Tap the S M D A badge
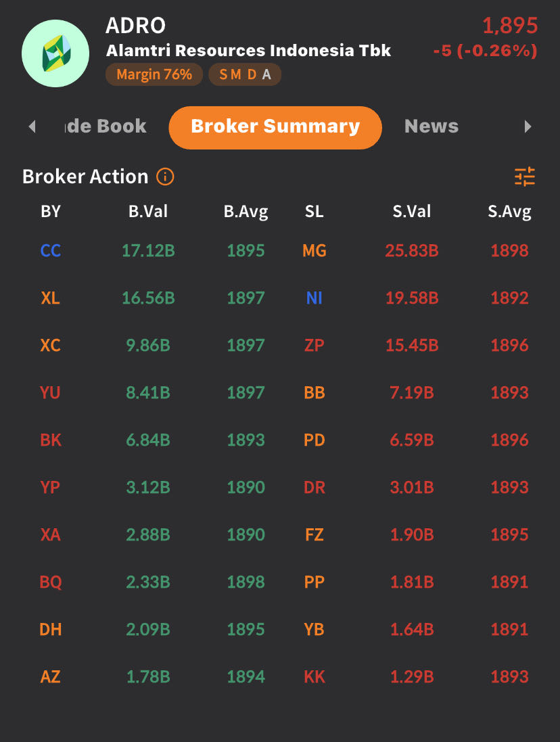The image size is (560, 742). coord(245,74)
